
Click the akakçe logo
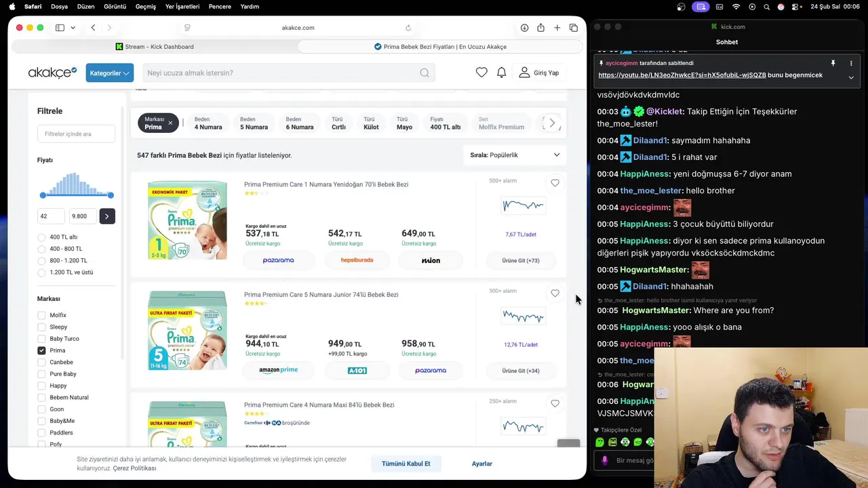coord(52,73)
